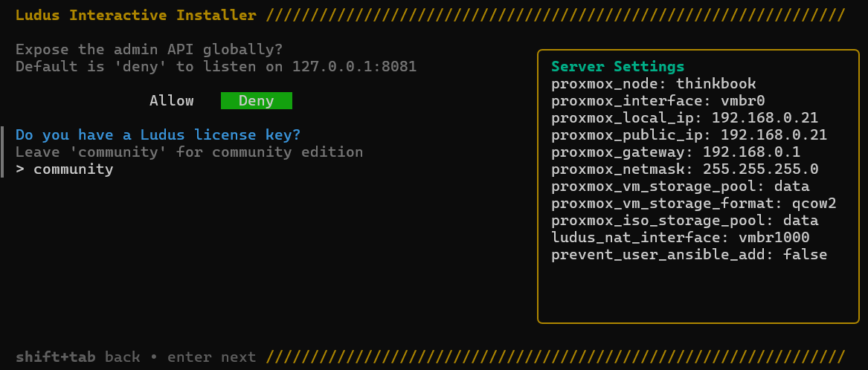868x370 pixels.
Task: Select the Allow option
Action: point(171,101)
